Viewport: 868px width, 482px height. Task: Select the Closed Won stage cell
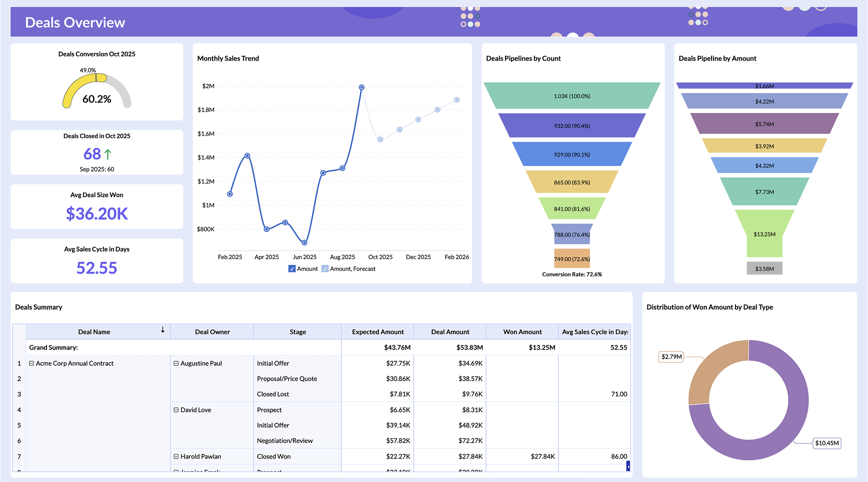click(x=273, y=457)
